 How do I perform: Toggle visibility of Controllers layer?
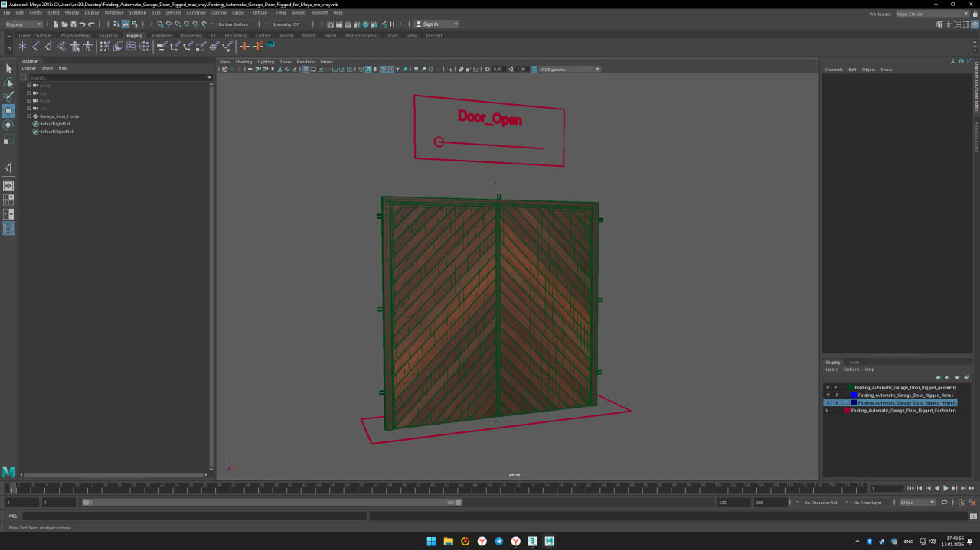click(x=828, y=411)
